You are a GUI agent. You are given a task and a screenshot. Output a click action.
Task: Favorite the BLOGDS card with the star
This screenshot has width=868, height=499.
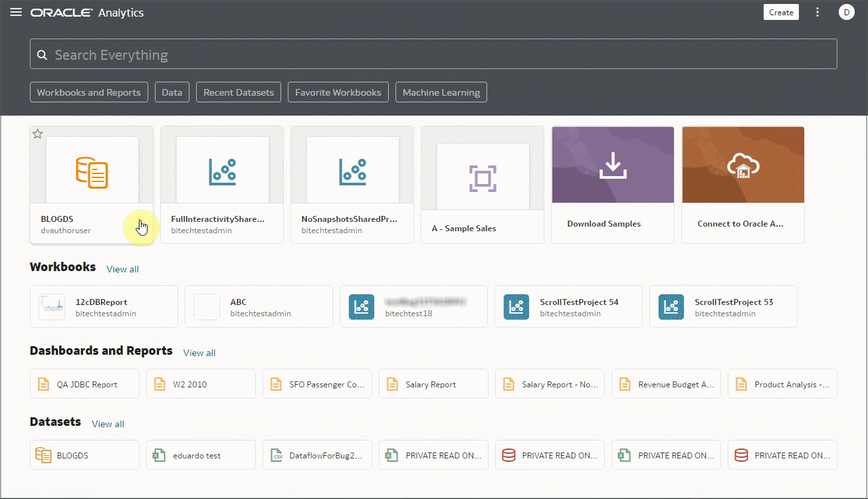(37, 134)
